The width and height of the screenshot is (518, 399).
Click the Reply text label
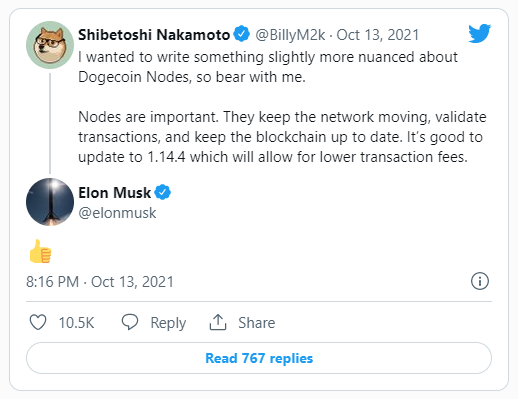point(168,323)
